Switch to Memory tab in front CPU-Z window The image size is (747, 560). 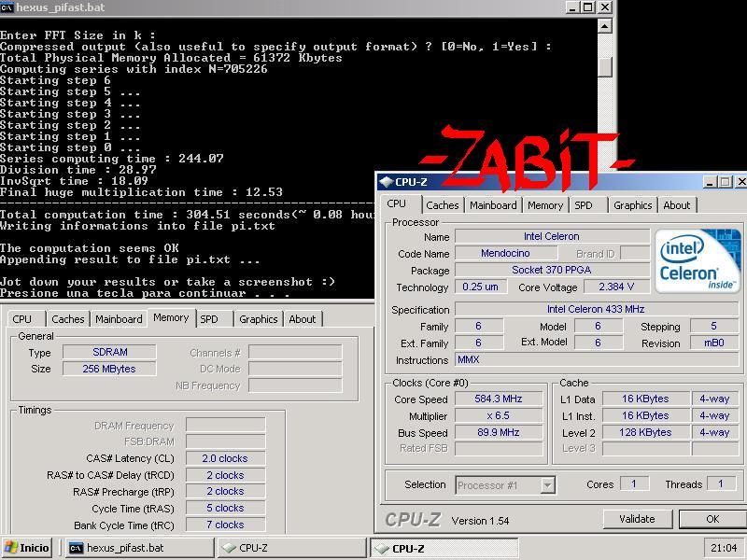click(x=545, y=205)
